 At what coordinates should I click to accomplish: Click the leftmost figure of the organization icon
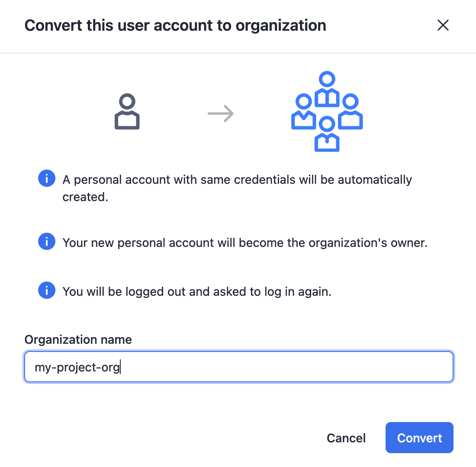[303, 110]
